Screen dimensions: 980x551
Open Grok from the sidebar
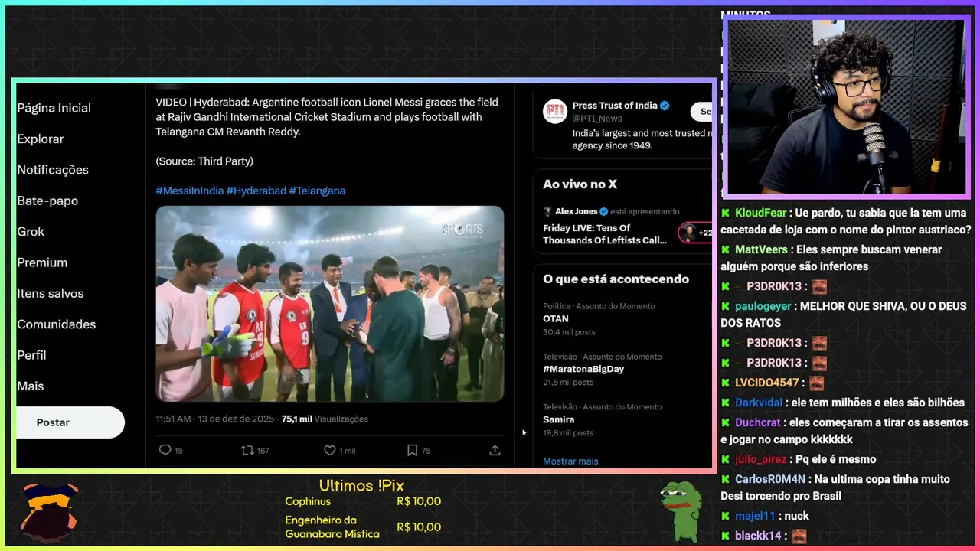pyautogui.click(x=31, y=232)
